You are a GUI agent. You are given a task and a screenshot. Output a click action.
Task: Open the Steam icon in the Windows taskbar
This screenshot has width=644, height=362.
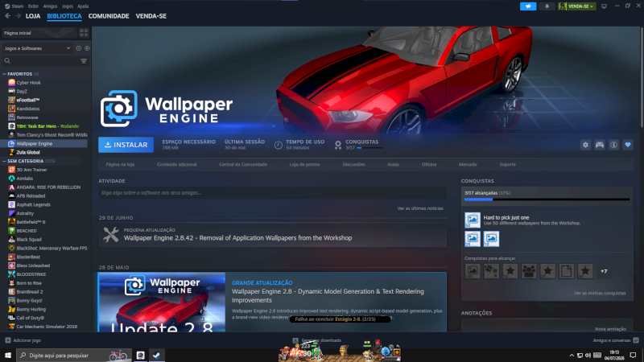(156, 355)
